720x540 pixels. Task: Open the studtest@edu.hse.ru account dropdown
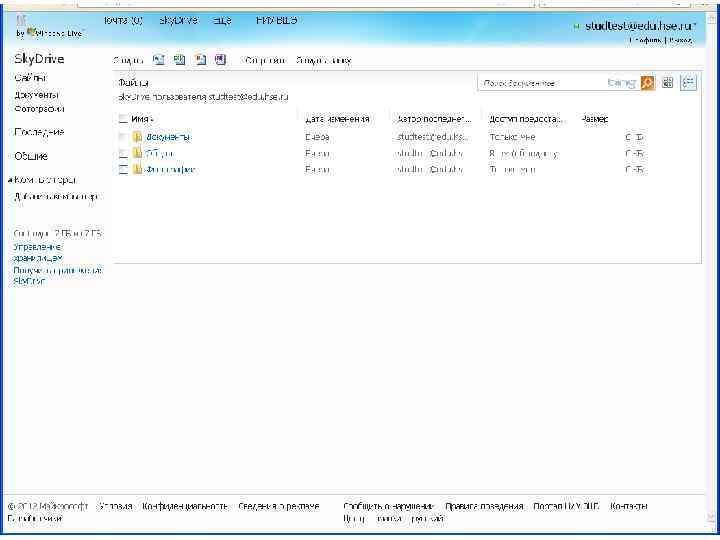point(641,26)
